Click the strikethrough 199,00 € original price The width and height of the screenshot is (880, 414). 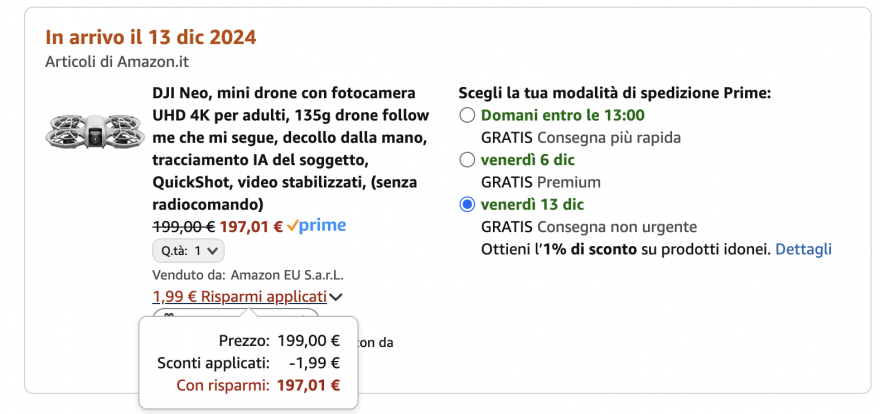pyautogui.click(x=183, y=226)
